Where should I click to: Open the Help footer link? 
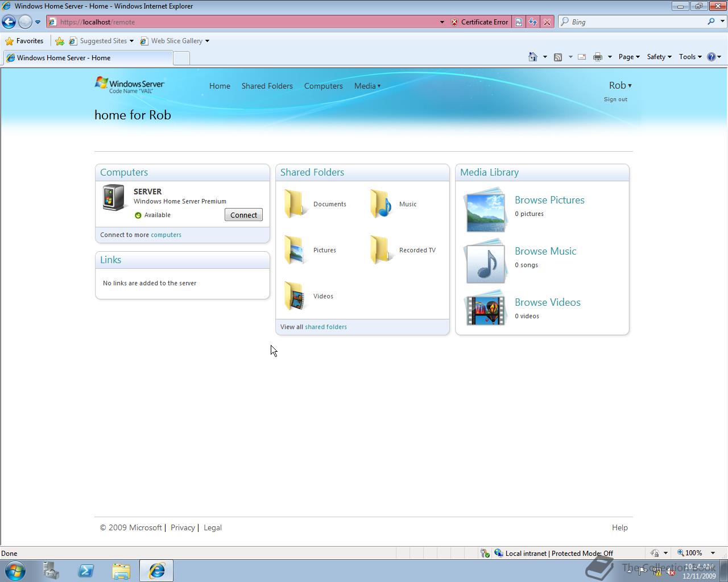tap(620, 527)
